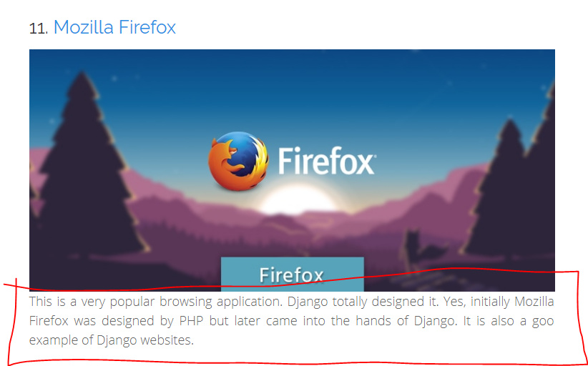This screenshot has height=366, width=588.
Task: Click the text 'example of Django websites.'
Action: 112,340
